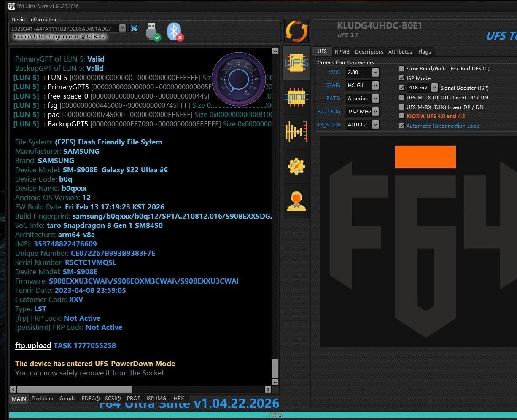Toggle Automatic Reconnection Loop checkbox
This screenshot has height=420, width=517.
402,126
